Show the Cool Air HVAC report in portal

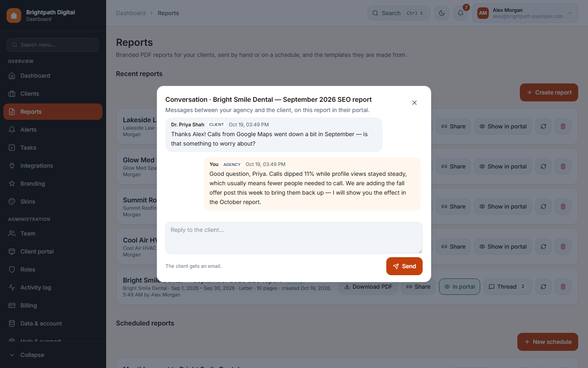[x=503, y=247]
